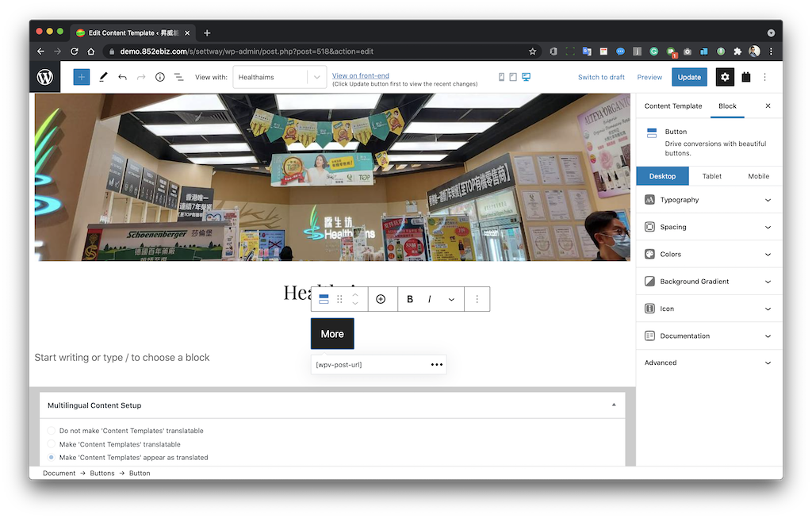Select 'Make Content Templates translatable' option
Screen dimensions: 812x518
(52, 444)
